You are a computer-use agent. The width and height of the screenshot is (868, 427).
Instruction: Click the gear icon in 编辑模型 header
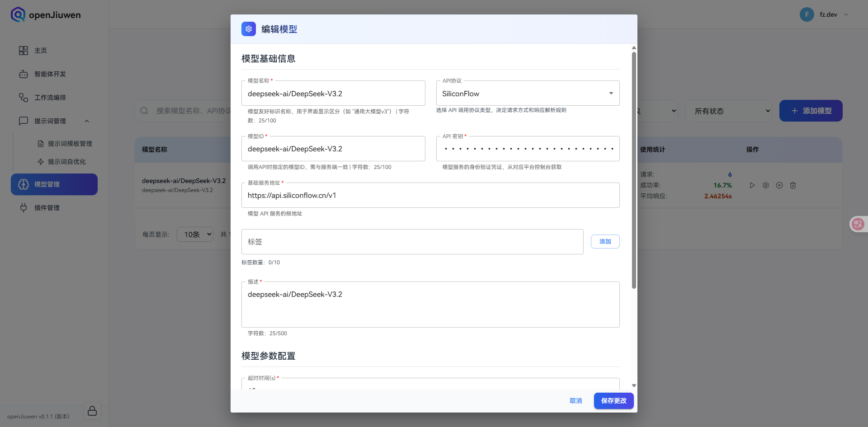pos(249,29)
